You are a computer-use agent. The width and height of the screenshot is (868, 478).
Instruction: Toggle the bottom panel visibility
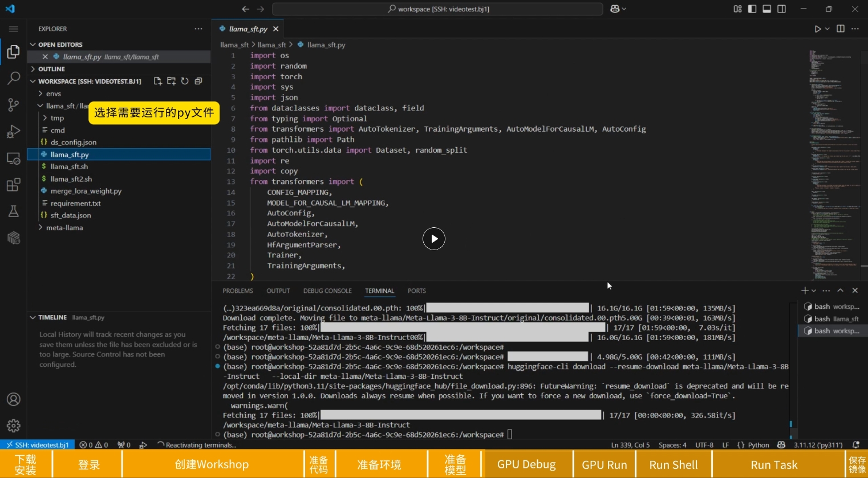click(x=767, y=9)
